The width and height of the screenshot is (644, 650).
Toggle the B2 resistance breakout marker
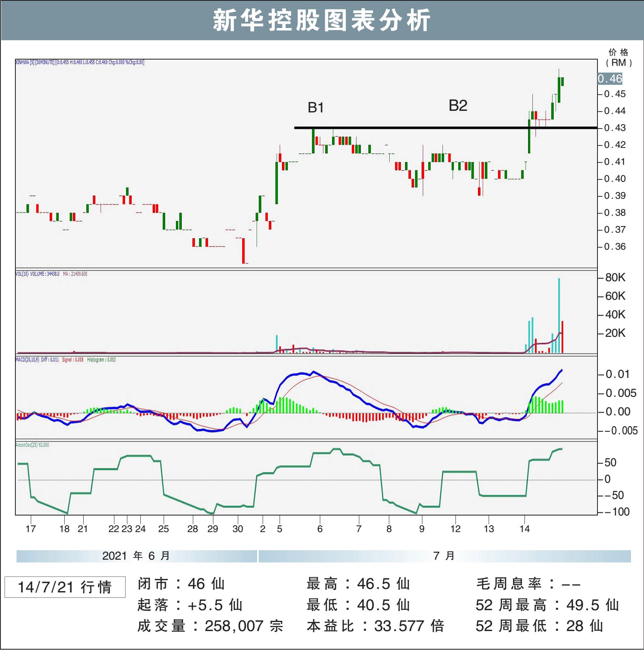457,106
